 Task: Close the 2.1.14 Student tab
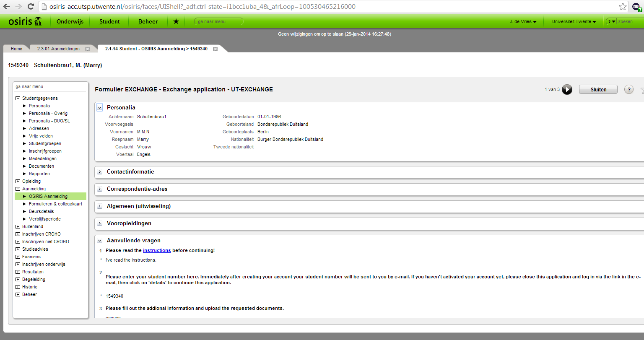click(216, 49)
